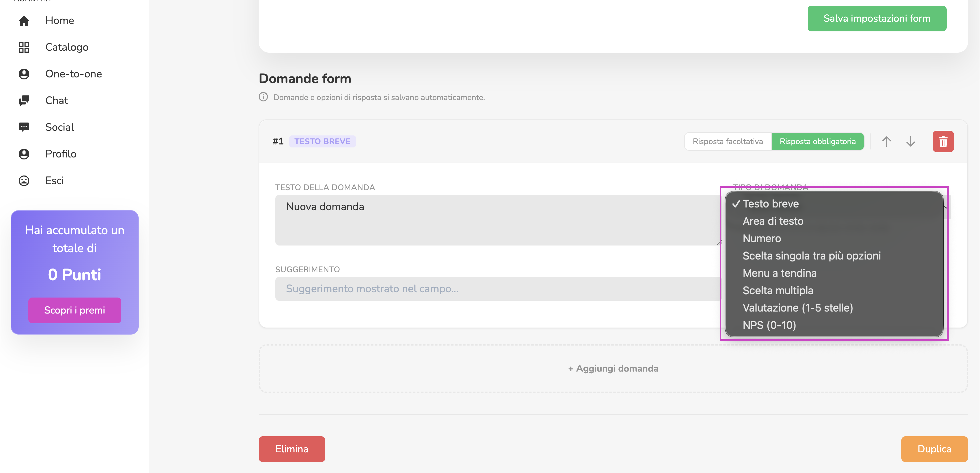Click the Esci sad face icon
Screen dimensions: 980x473
[x=24, y=180]
